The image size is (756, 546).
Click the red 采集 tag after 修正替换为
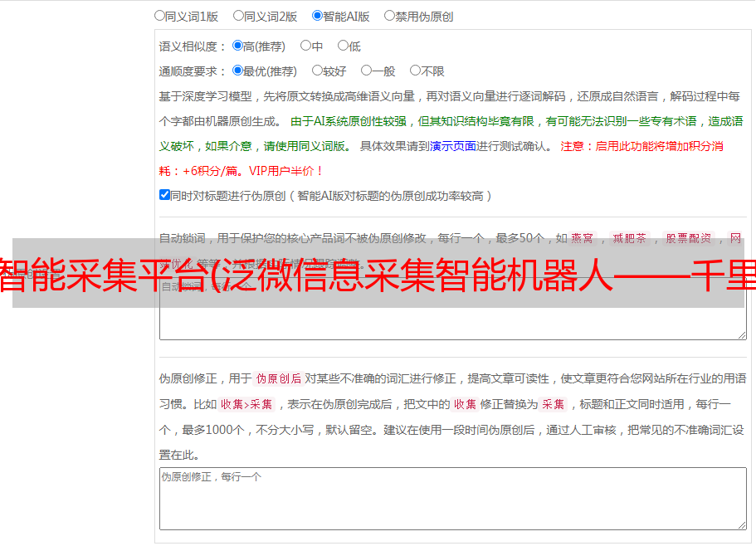pos(553,404)
